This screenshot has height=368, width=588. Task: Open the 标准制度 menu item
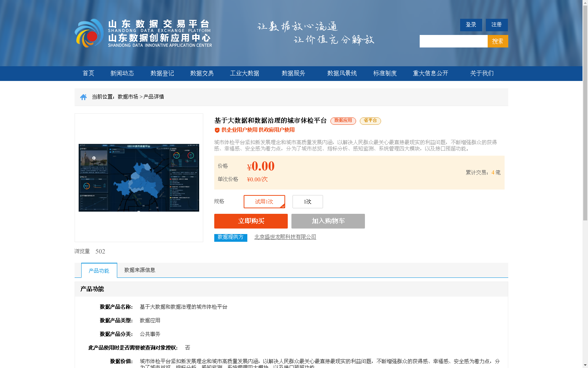[385, 73]
